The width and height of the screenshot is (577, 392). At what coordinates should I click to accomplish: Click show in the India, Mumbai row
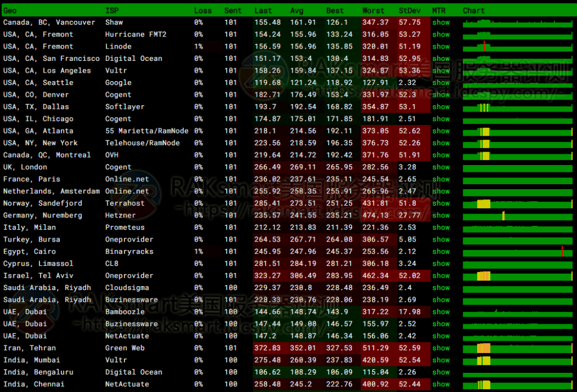[441, 360]
